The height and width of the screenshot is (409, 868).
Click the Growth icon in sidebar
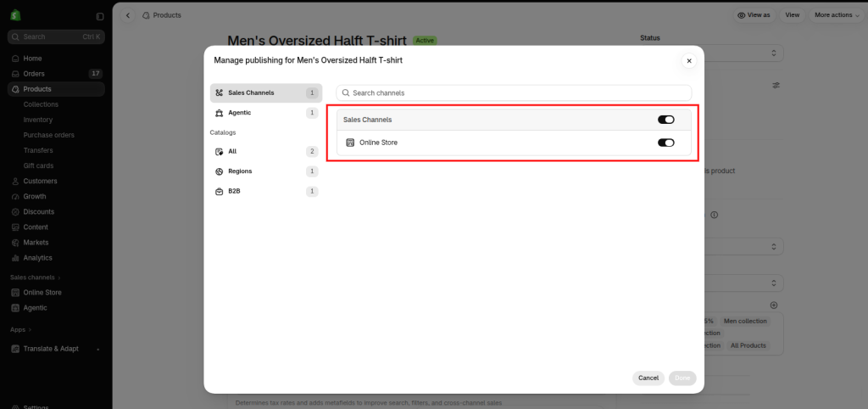click(15, 197)
